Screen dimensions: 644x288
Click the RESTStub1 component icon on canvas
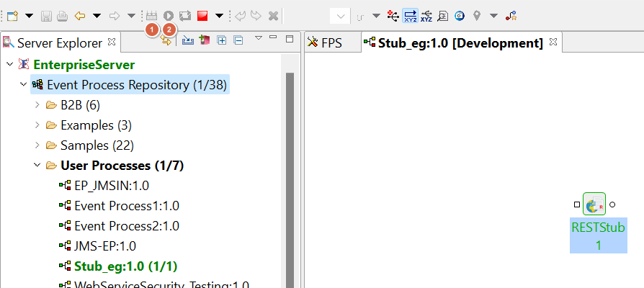tap(594, 204)
